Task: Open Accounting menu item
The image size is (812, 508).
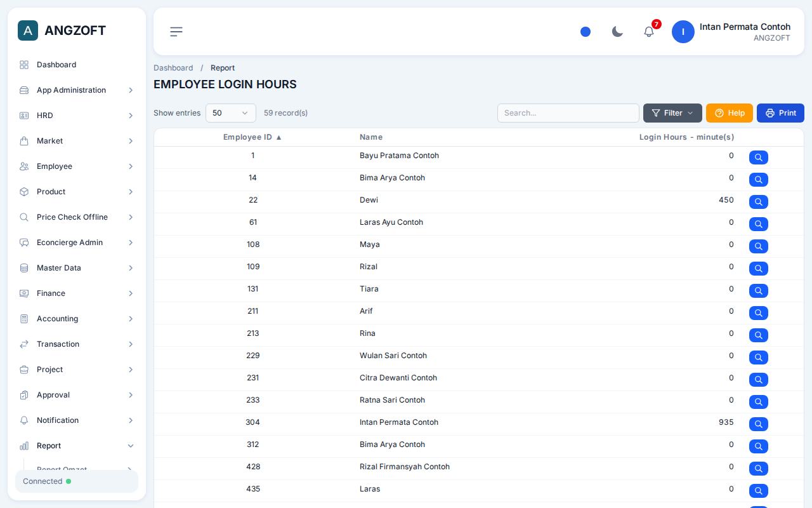Action: point(77,319)
